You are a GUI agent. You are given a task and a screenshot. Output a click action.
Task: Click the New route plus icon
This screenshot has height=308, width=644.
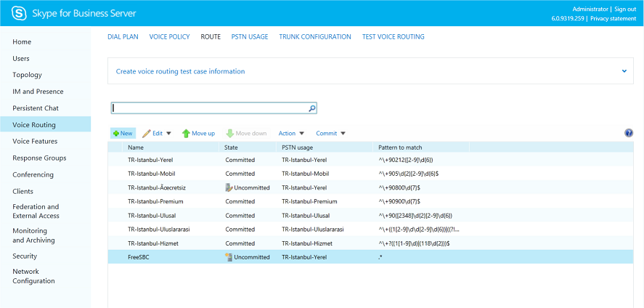tap(115, 134)
